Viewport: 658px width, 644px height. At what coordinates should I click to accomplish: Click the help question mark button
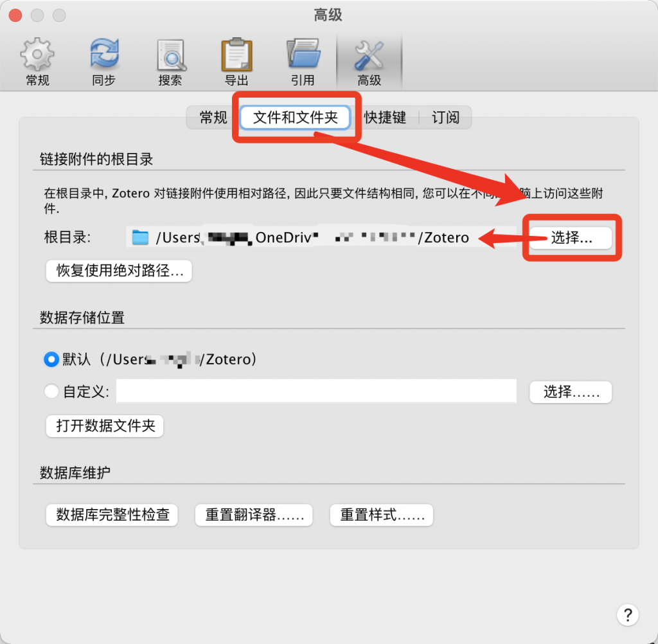point(627,614)
